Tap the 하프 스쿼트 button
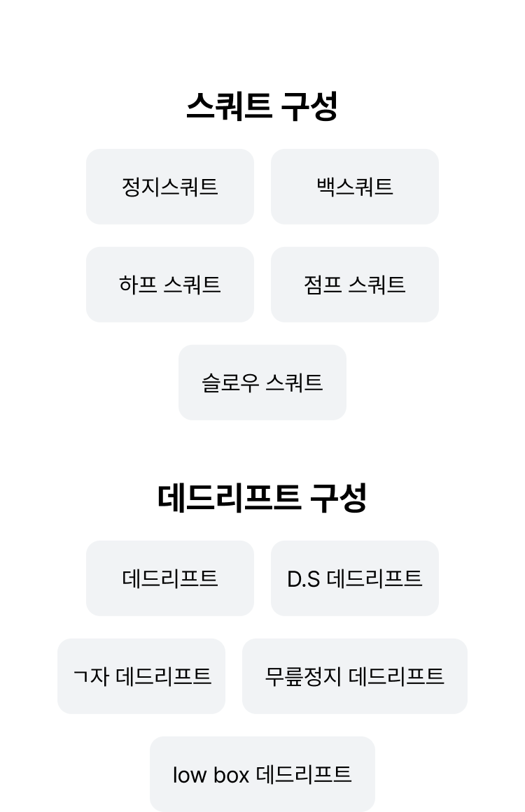The image size is (525, 812). (x=170, y=284)
